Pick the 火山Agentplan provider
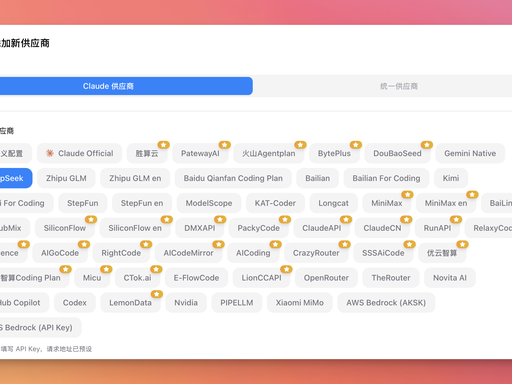This screenshot has height=384, width=512. coord(269,153)
